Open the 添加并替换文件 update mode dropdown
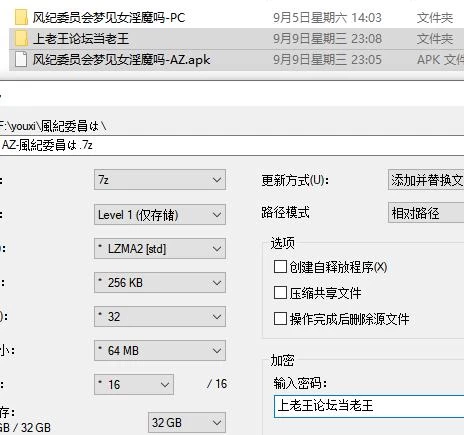The width and height of the screenshot is (464, 435). coord(426,180)
